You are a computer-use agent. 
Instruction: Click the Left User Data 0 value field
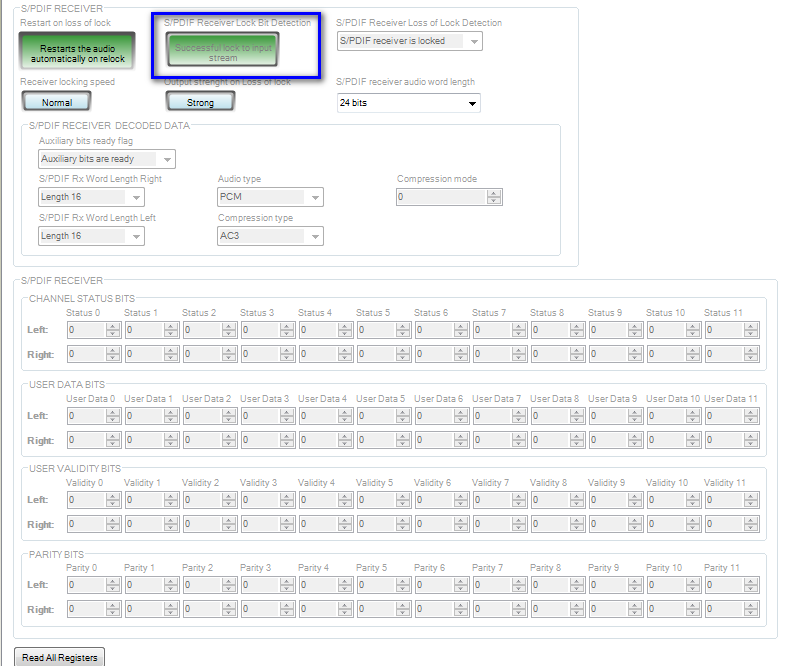click(87, 416)
